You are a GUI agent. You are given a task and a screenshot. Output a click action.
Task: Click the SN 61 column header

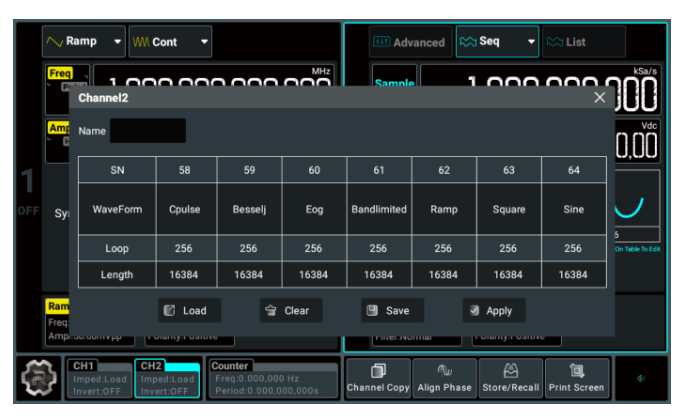click(x=379, y=170)
